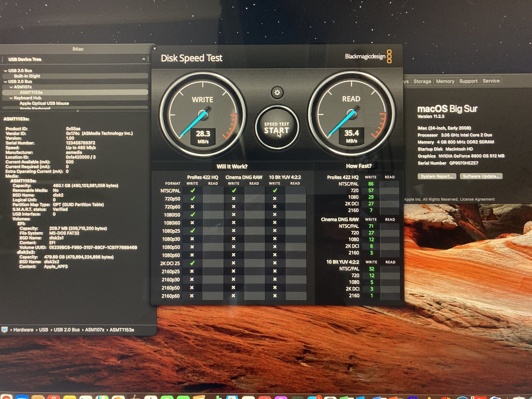Click the System Report button
532x399 pixels.
437,176
